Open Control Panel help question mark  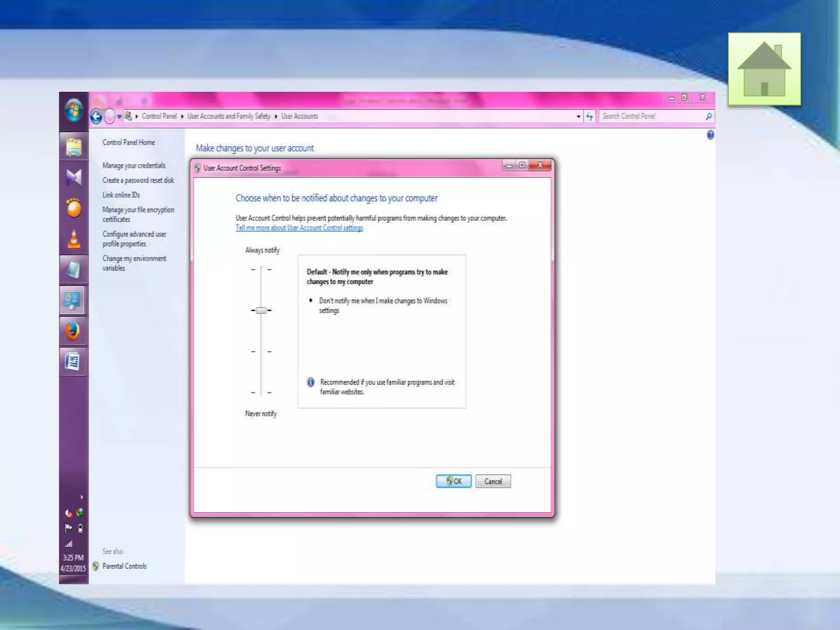(710, 135)
